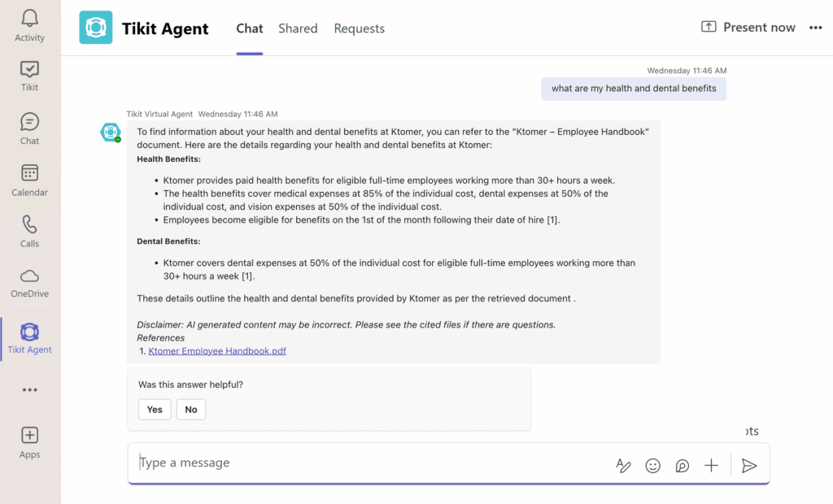This screenshot has height=504, width=833.
Task: Open the Ktomer Employee Handbook.pdf link
Action: pos(216,350)
